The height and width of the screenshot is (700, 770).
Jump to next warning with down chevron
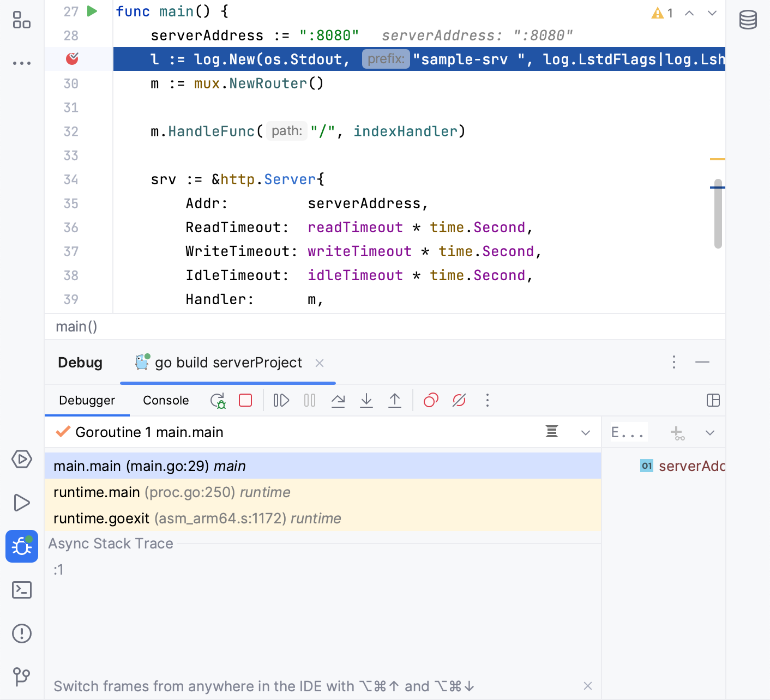pyautogui.click(x=712, y=13)
